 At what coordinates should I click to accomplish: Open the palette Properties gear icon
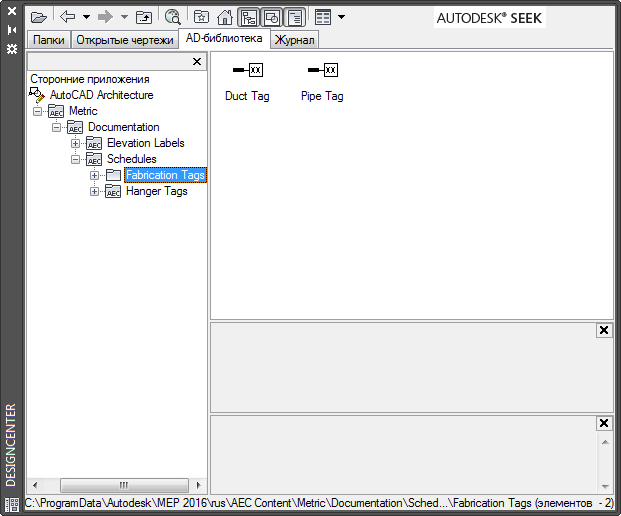click(x=12, y=49)
